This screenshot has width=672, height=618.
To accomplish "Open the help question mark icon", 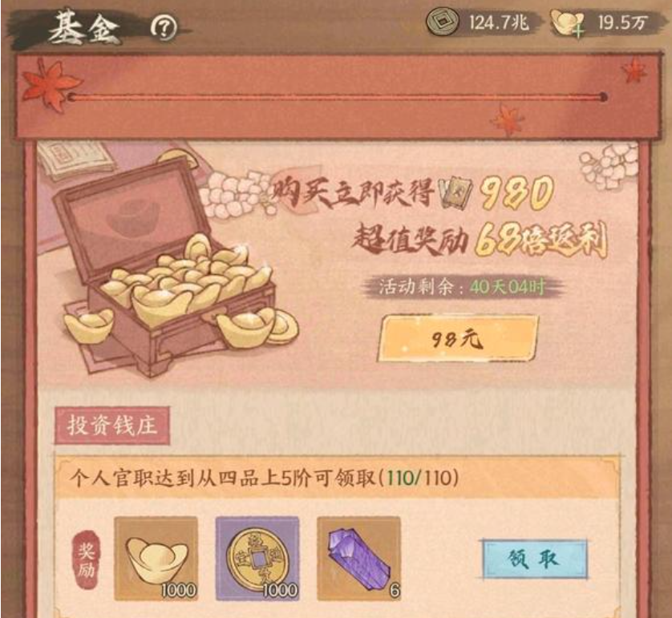I will pyautogui.click(x=164, y=28).
